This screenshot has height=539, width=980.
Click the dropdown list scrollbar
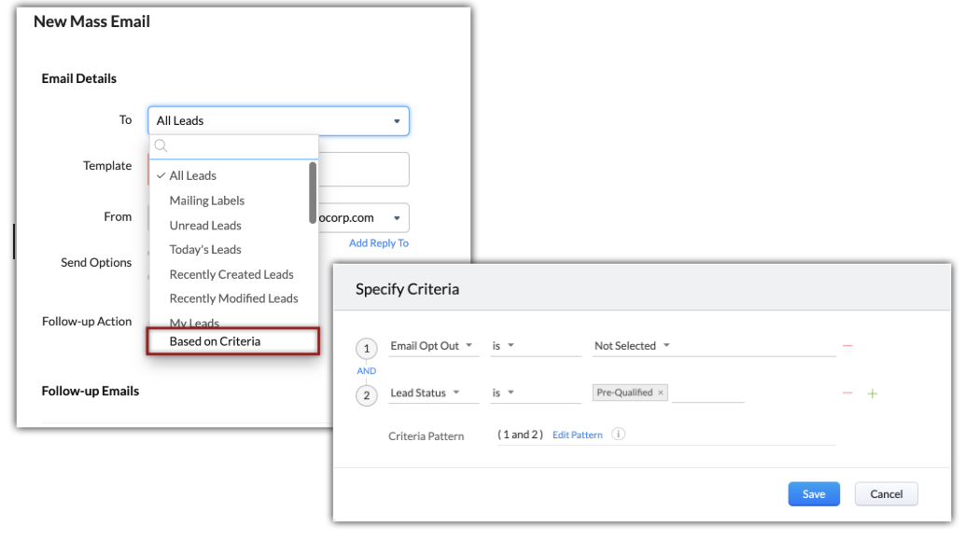tap(313, 191)
